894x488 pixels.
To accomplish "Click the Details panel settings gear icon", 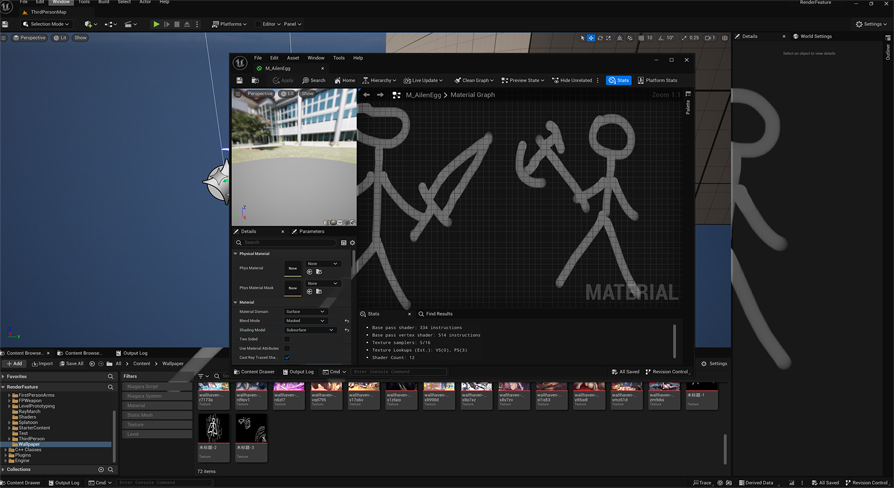I will [x=352, y=242].
